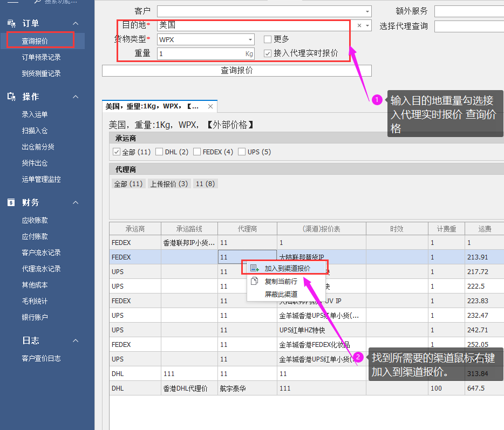504x430 pixels.
Task: Enable the 更多 checkbox
Action: [268, 39]
